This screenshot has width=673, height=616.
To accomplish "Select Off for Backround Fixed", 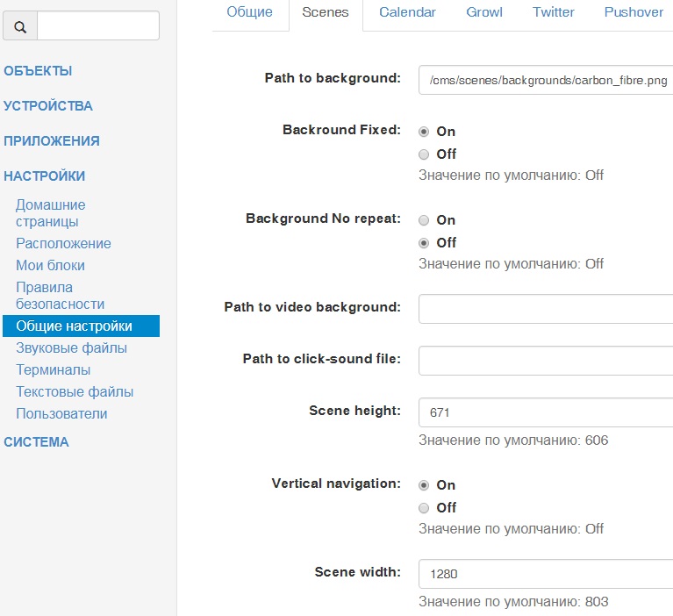I will coord(424,154).
